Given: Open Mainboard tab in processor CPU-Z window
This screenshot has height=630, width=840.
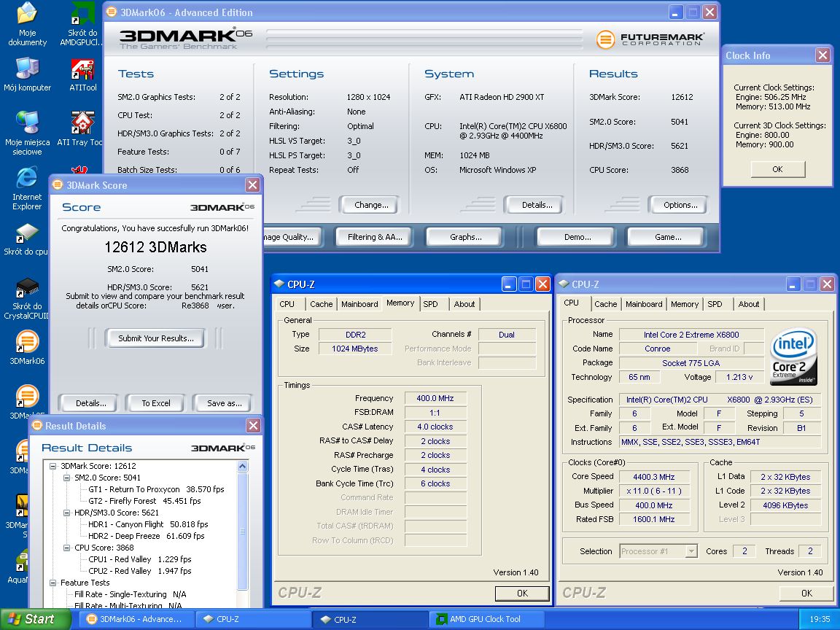Looking at the screenshot, I should [644, 304].
